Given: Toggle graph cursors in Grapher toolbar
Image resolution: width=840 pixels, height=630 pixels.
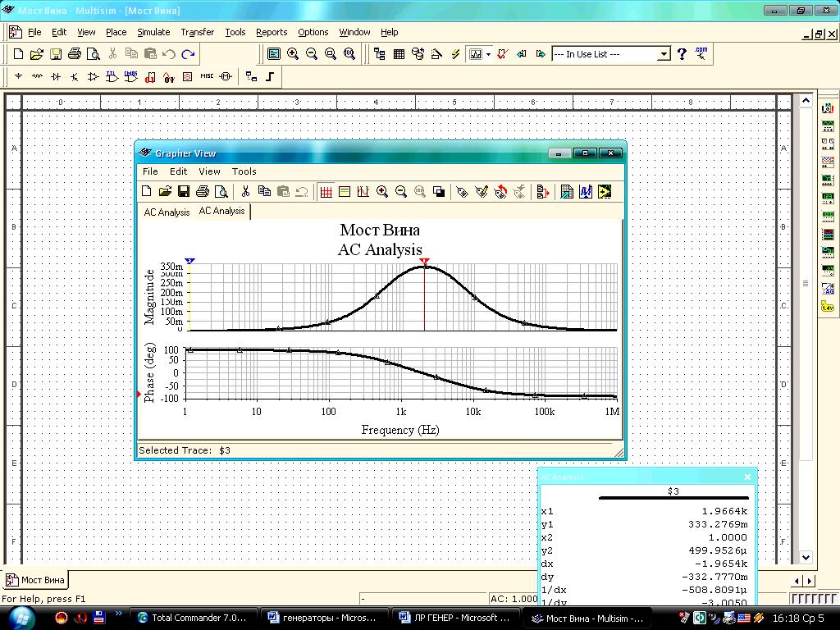Looking at the screenshot, I should point(363,192).
